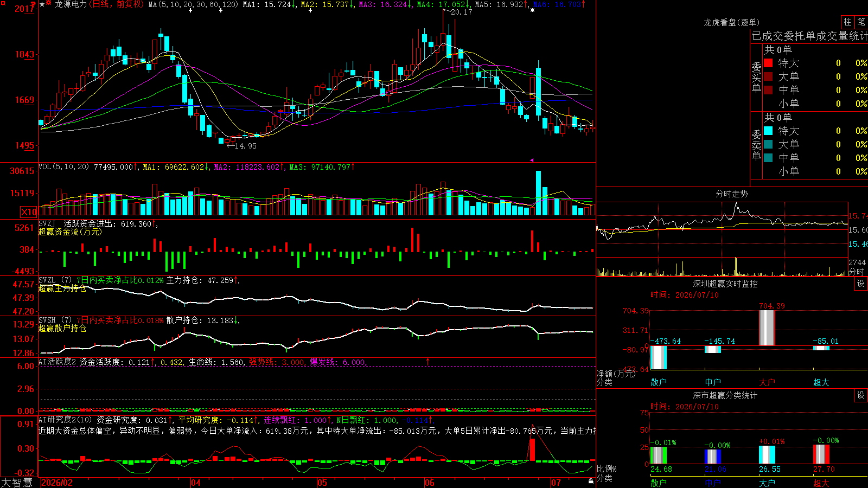Click the -145.74 中户 bar in monitor chart

[713, 349]
